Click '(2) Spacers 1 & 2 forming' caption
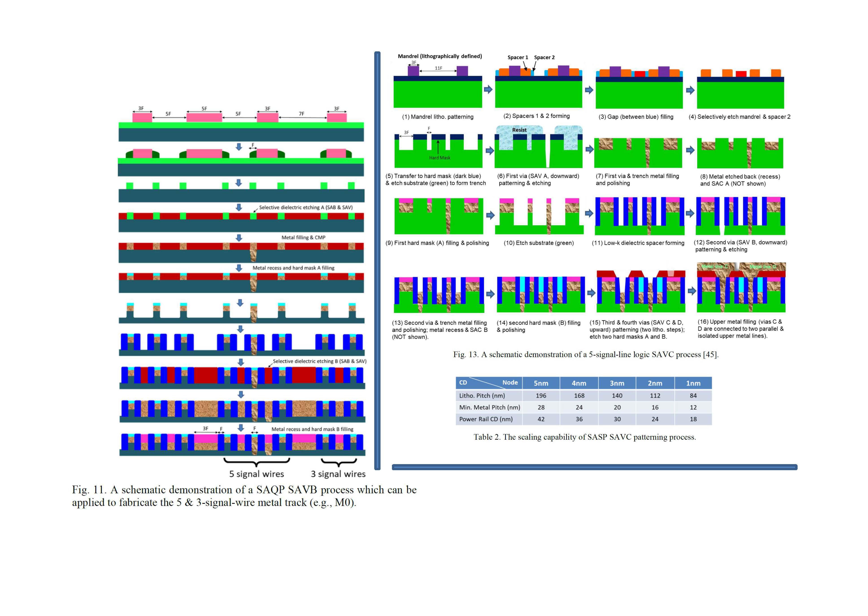This screenshot has height=616, width=868. pos(536,116)
